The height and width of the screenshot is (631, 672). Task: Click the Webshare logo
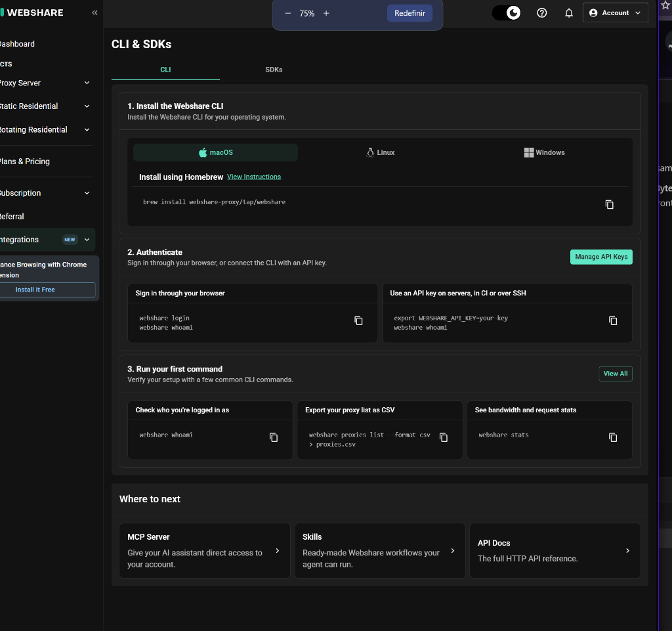31,13
